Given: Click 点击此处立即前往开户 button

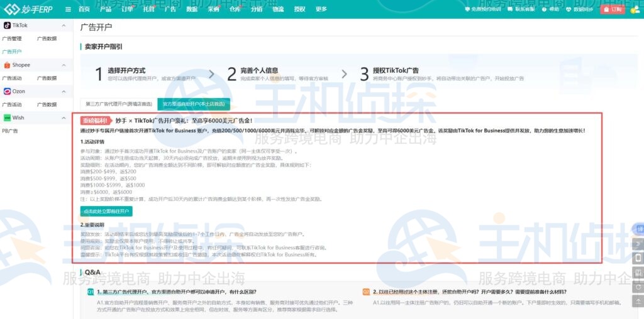Looking at the screenshot, I should pyautogui.click(x=106, y=211).
